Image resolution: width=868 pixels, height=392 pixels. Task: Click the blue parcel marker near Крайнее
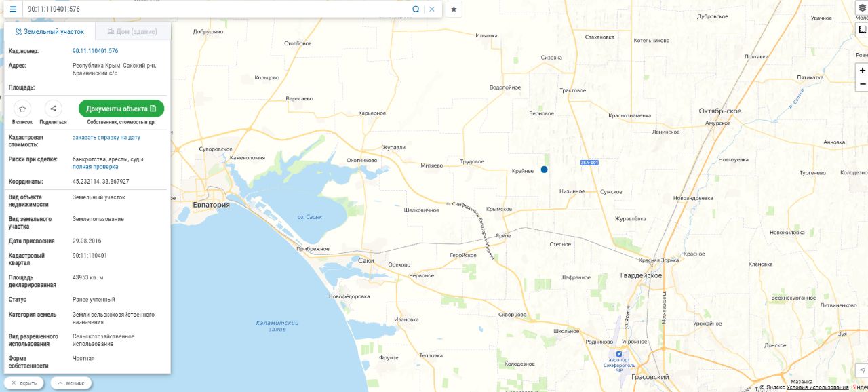(x=544, y=170)
